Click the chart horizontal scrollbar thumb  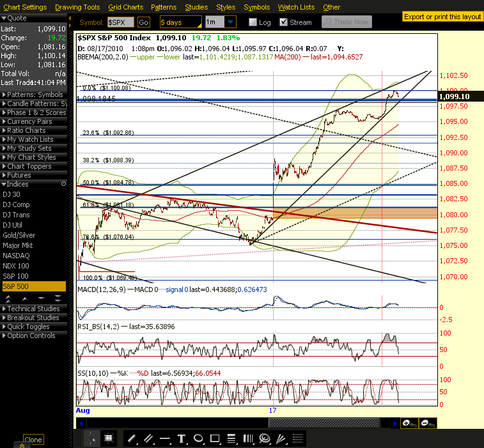click(324, 423)
